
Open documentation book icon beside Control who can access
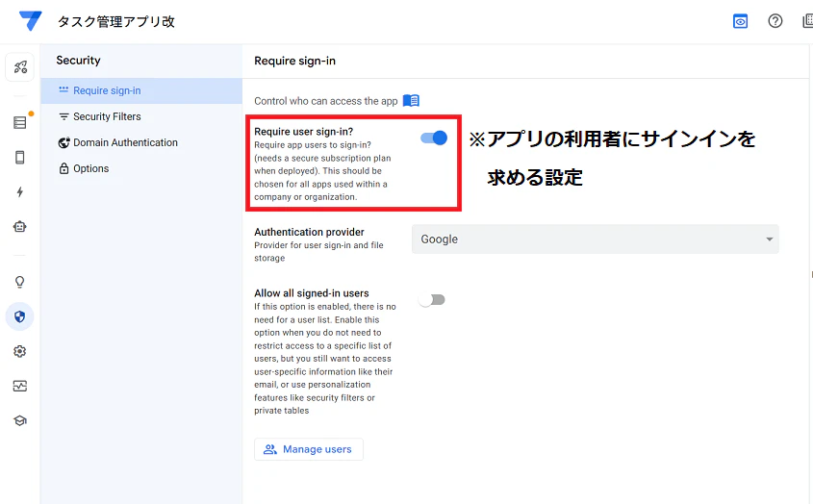coord(411,100)
